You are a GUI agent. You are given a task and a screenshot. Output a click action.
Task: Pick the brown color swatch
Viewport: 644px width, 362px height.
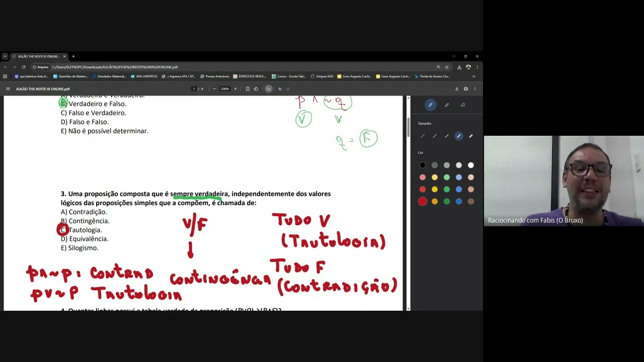pos(471,201)
